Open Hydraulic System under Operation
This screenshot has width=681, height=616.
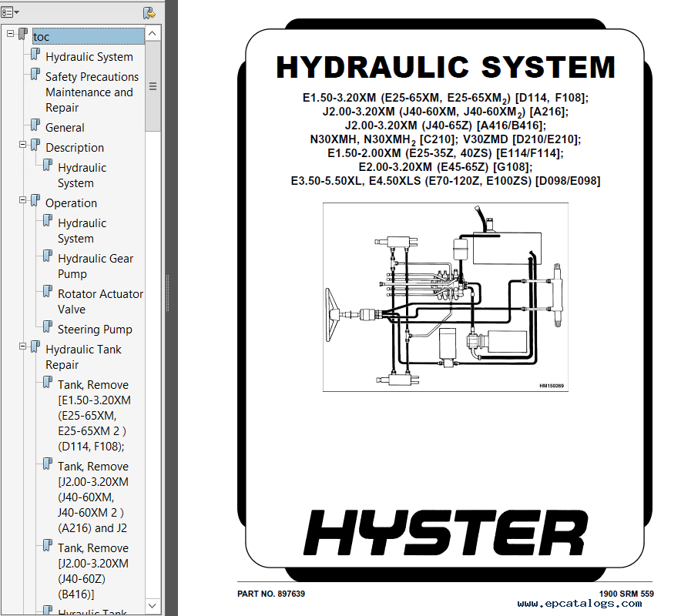(x=82, y=230)
